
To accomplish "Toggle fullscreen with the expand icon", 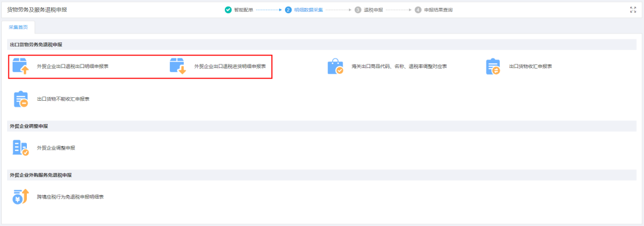I will click(633, 10).
